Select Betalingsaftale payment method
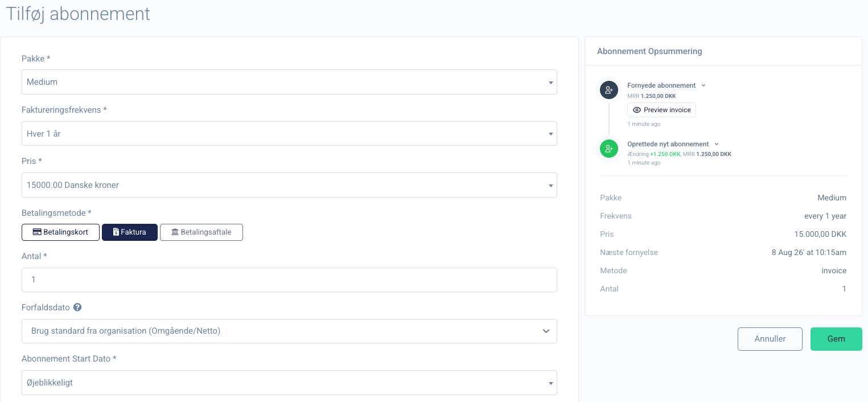Image resolution: width=868 pixels, height=402 pixels. point(201,232)
